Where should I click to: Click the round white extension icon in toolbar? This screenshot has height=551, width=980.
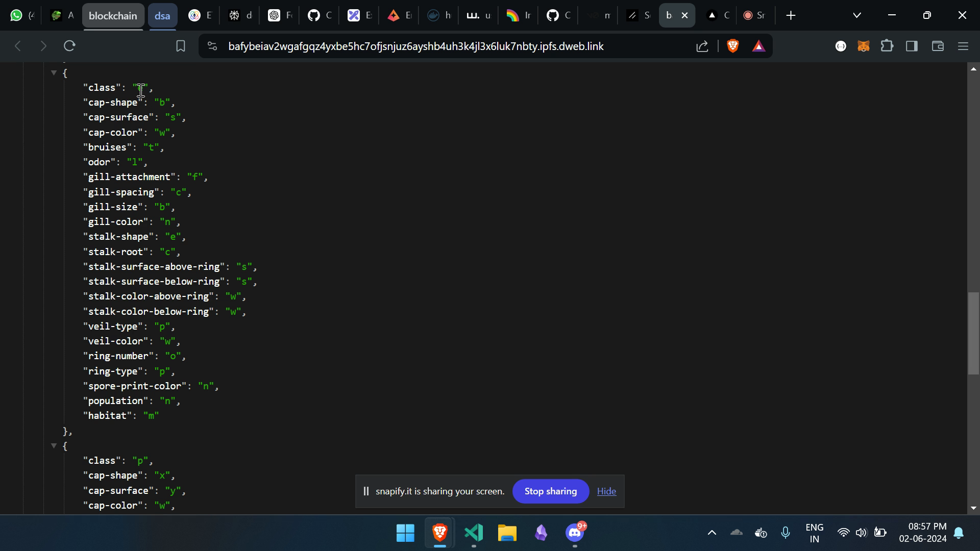(x=841, y=46)
